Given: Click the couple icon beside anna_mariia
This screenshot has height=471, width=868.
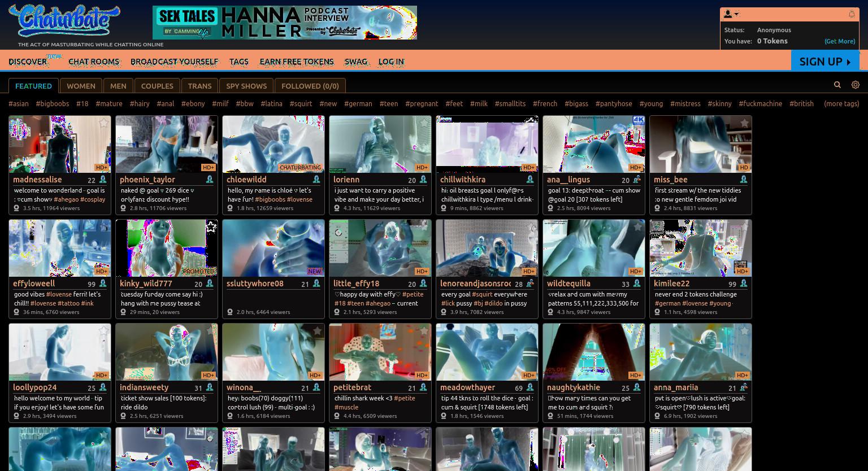Looking at the screenshot, I should pyautogui.click(x=744, y=387).
